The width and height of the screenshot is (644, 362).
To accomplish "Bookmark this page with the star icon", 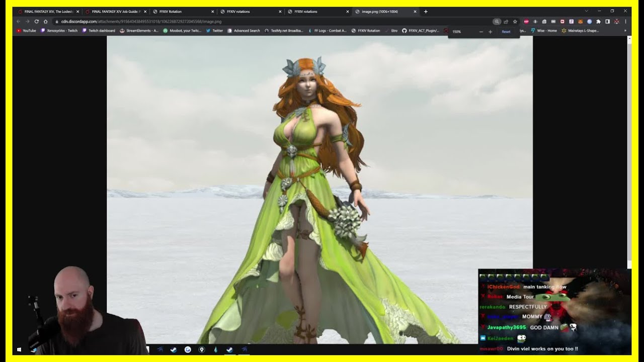I will pos(515,22).
